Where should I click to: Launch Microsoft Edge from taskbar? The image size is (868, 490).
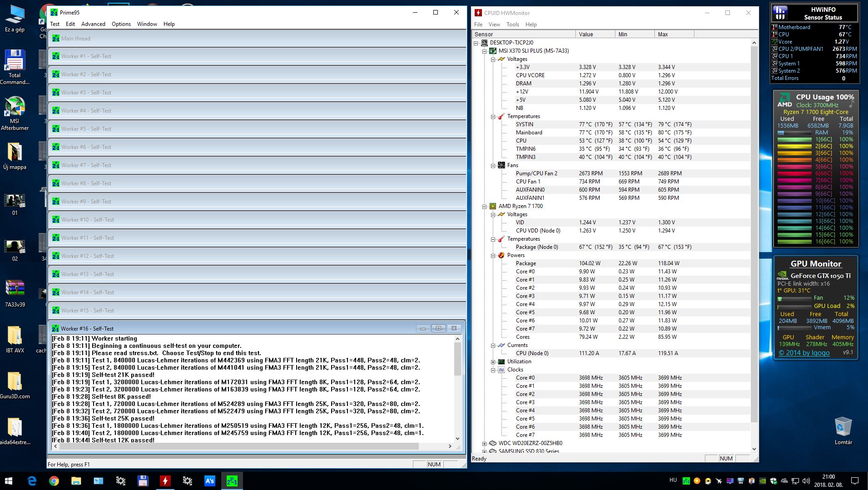click(x=32, y=481)
